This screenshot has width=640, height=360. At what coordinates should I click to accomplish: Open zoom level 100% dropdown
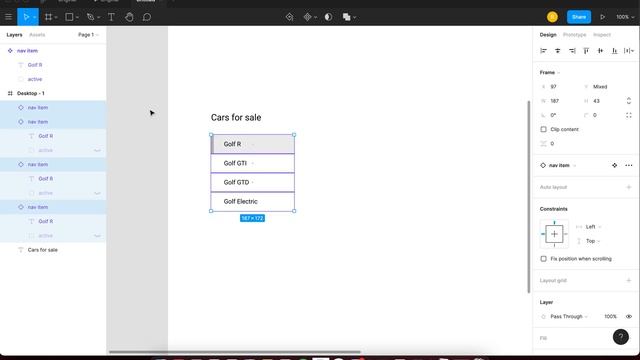(x=625, y=17)
